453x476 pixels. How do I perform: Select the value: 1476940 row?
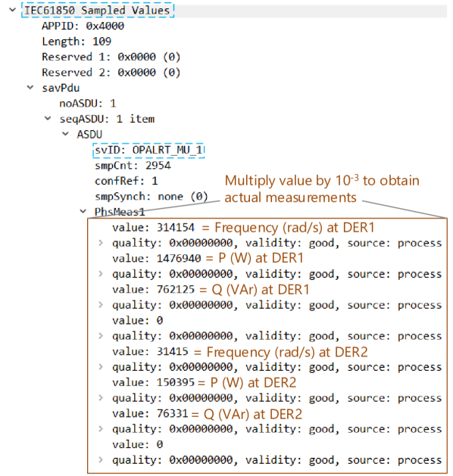point(157,259)
